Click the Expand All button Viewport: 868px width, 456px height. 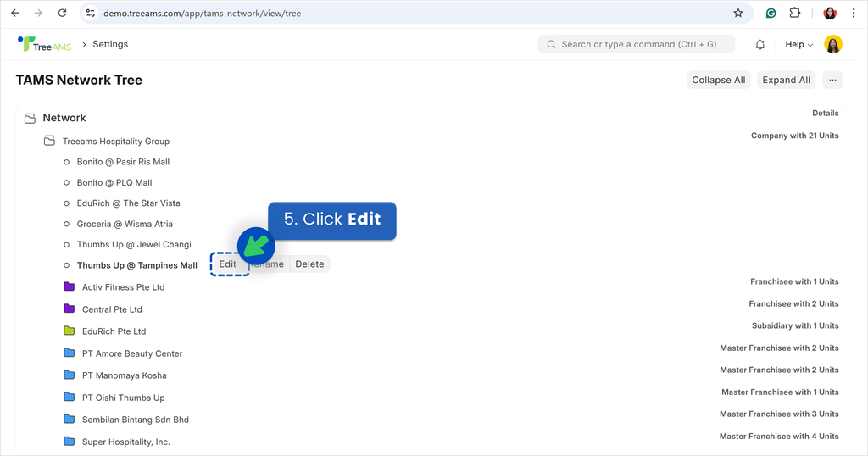(x=786, y=80)
